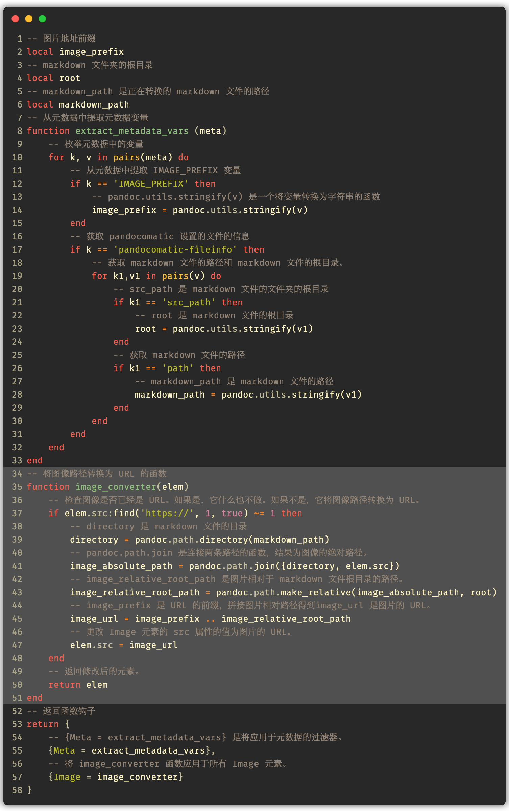This screenshot has width=509, height=812.
Task: Click the 'true' literal on line 37
Action: pyautogui.click(x=232, y=513)
